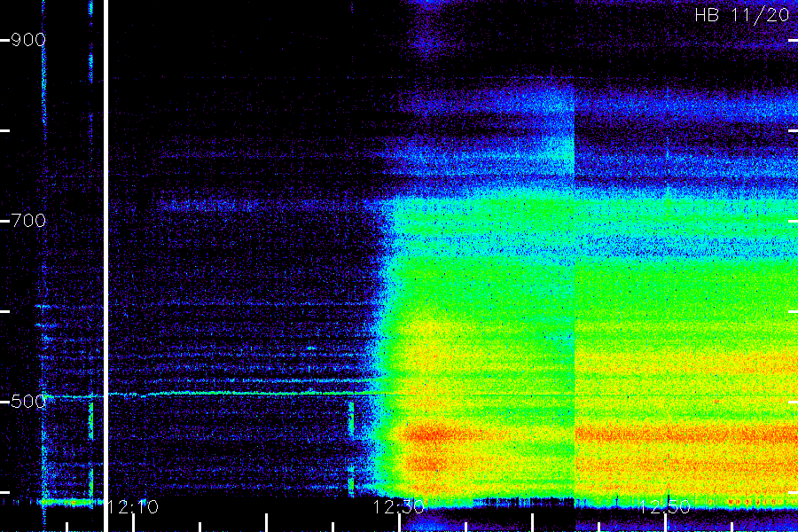
Task: Click the 700 frequency axis label
Action: click(28, 221)
